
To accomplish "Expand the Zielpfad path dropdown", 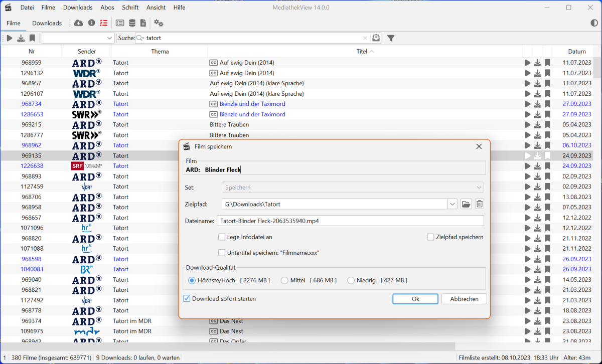I will 453,204.
